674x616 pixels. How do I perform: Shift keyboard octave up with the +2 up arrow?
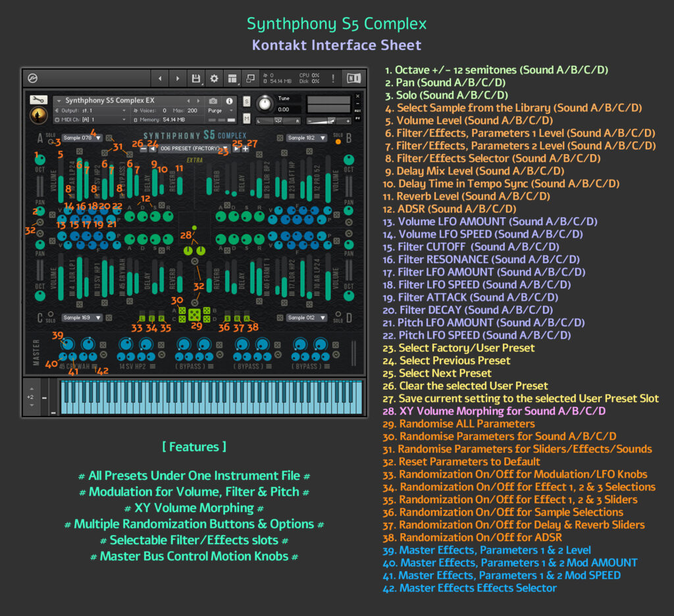[x=32, y=388]
